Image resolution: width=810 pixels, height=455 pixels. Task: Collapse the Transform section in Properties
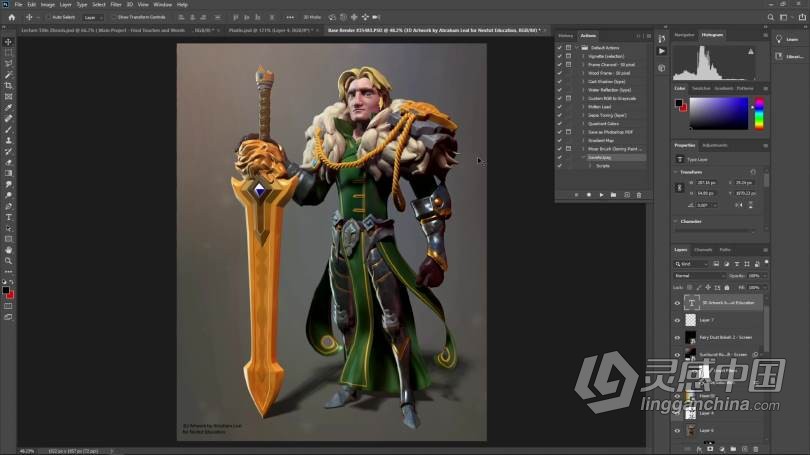676,172
